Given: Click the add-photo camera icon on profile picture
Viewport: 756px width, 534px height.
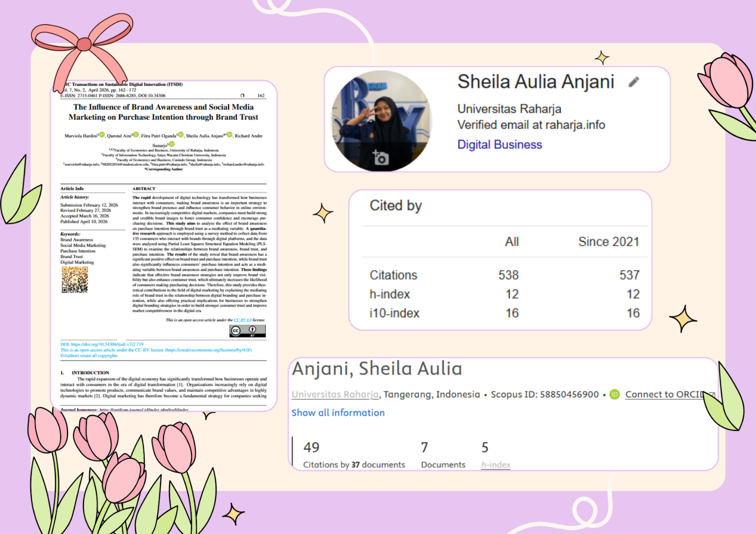Looking at the screenshot, I should 380,157.
